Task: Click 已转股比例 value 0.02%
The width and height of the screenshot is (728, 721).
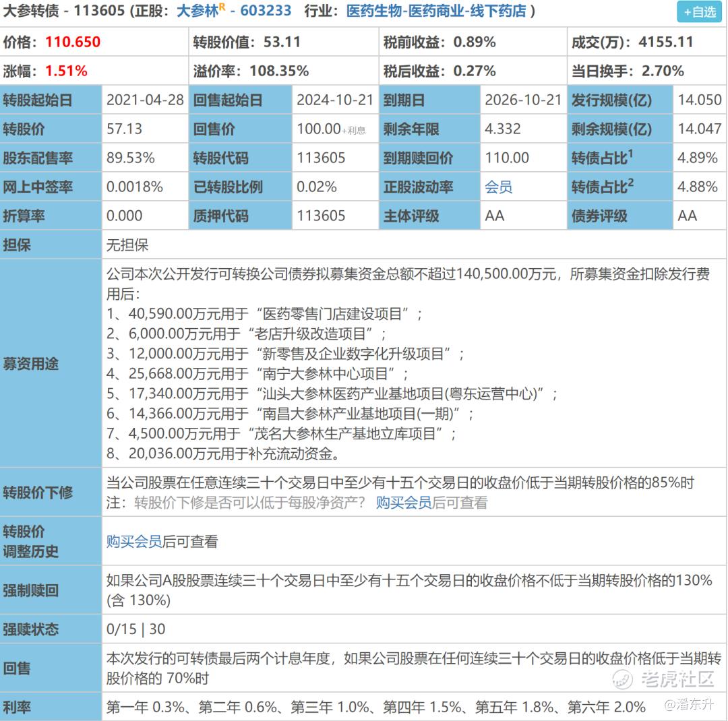Action: (x=317, y=187)
